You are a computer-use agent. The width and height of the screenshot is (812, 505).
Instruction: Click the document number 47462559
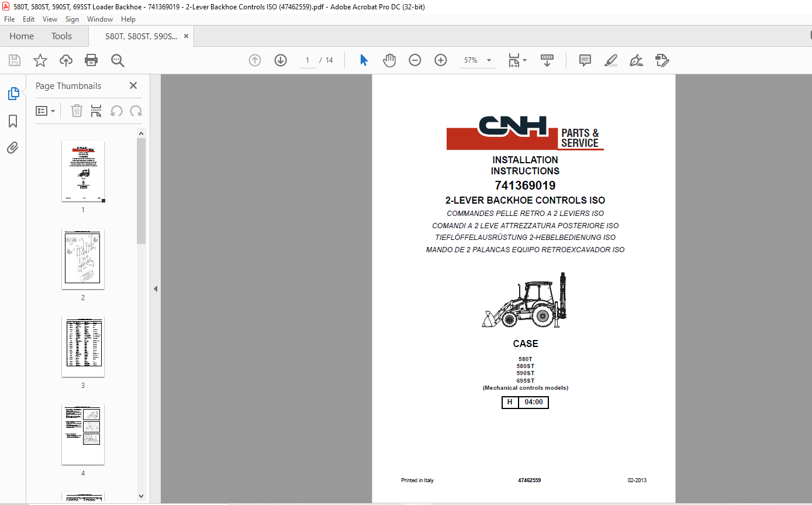pyautogui.click(x=529, y=480)
